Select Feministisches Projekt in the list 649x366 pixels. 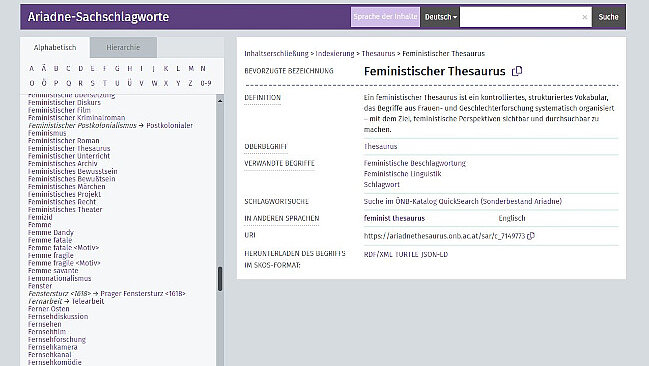(x=64, y=194)
